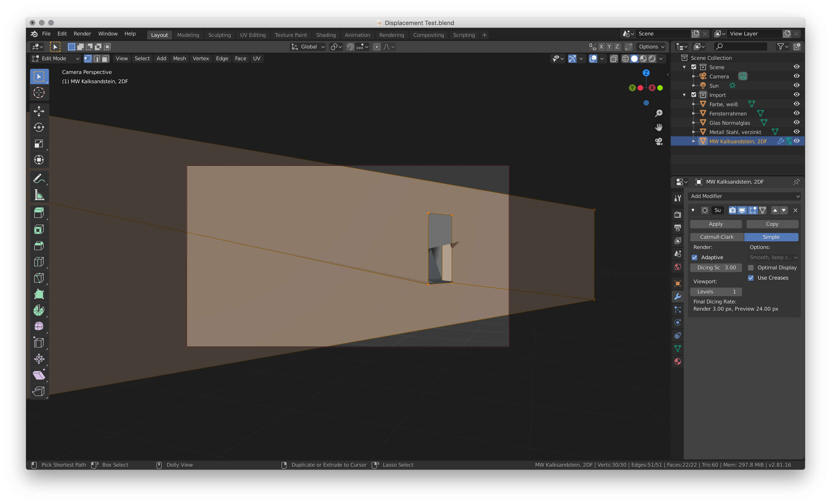Click the Transform Pivot Point icon
The width and height of the screenshot is (831, 504).
pyautogui.click(x=333, y=47)
